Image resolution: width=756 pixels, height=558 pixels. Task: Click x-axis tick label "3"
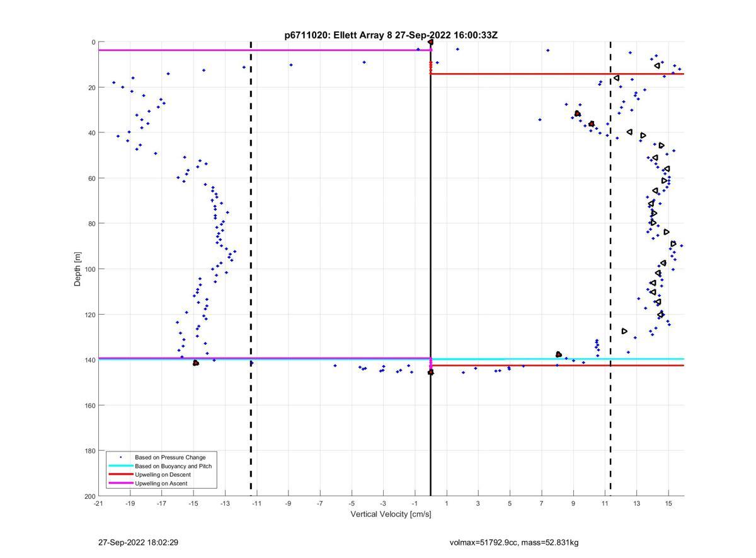478,503
